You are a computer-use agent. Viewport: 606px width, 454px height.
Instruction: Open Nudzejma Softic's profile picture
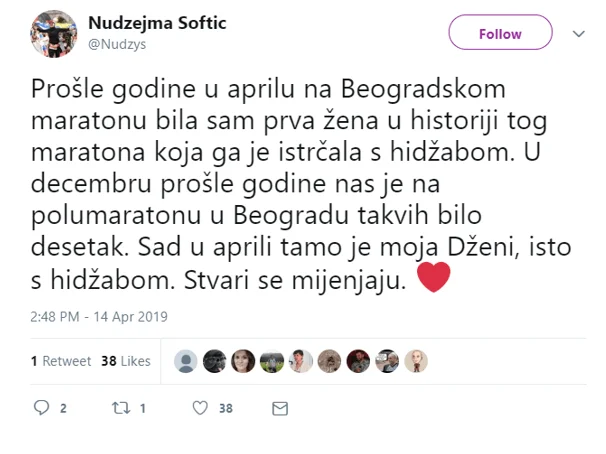click(53, 34)
